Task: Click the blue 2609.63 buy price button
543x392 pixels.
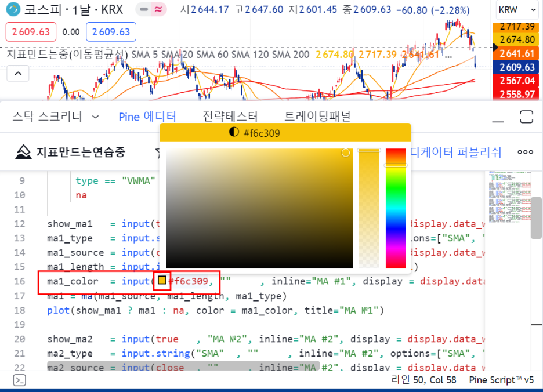Action: (111, 32)
